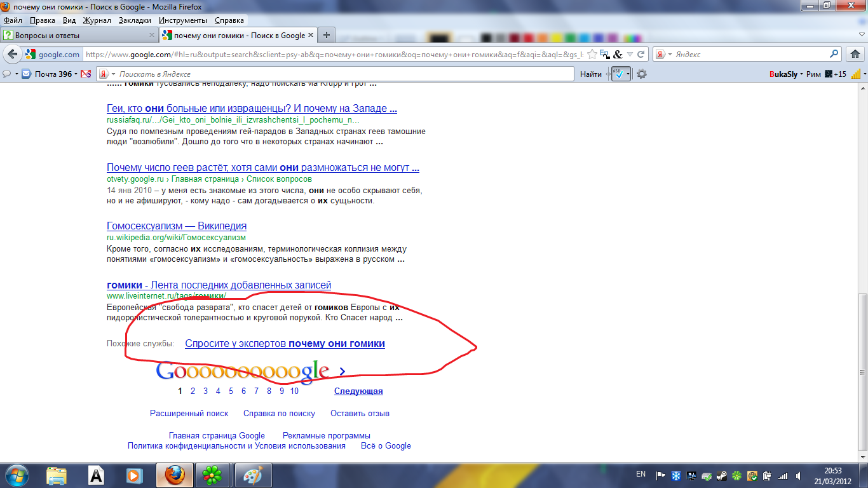
Task: Open ICQ green flower in taskbar
Action: pyautogui.click(x=212, y=475)
